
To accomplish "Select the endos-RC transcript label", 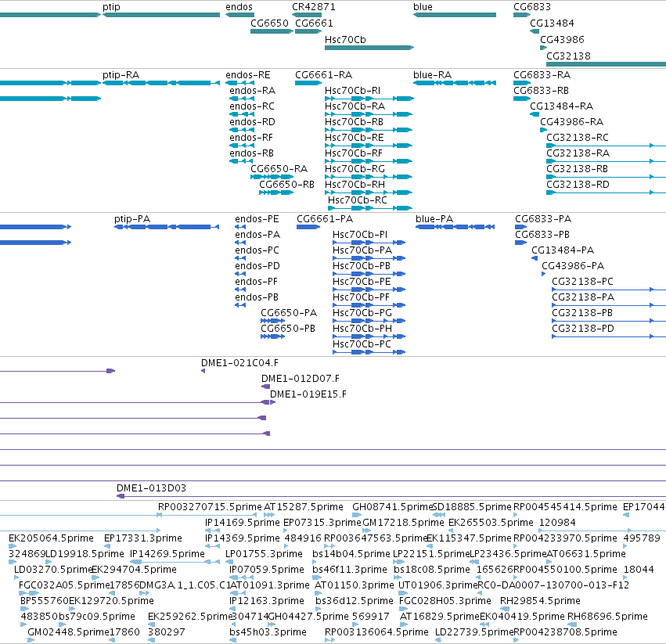I will [252, 106].
